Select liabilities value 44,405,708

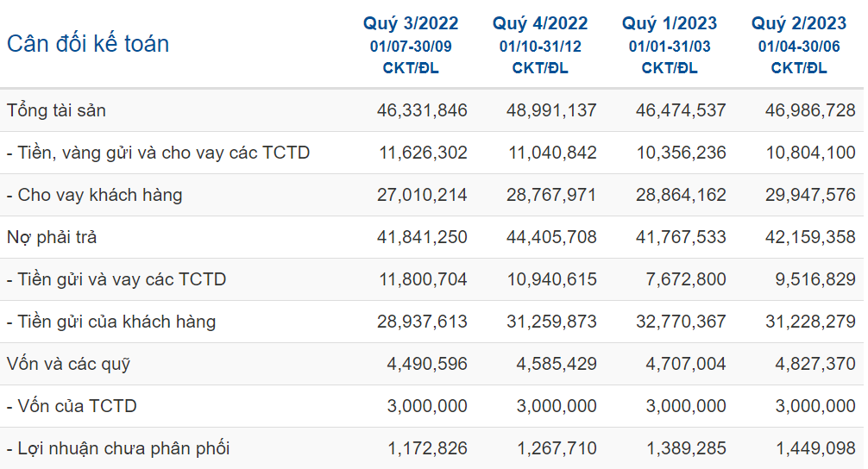(x=551, y=237)
